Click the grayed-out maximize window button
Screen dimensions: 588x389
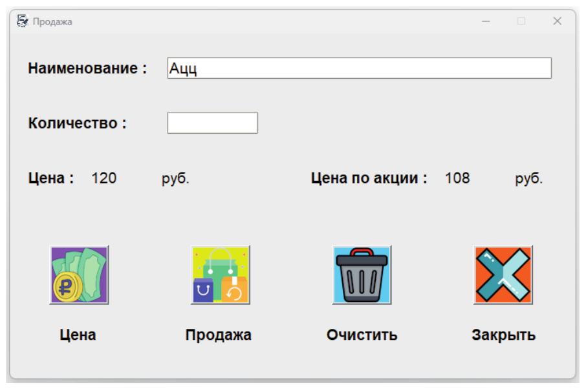[521, 21]
